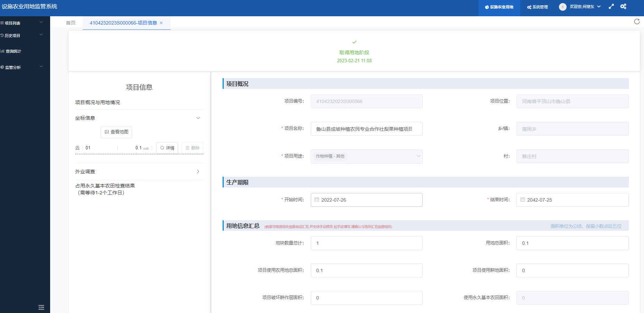Click the plot 01 location marker icon
Screen dimensions: 644x313
tap(77, 148)
